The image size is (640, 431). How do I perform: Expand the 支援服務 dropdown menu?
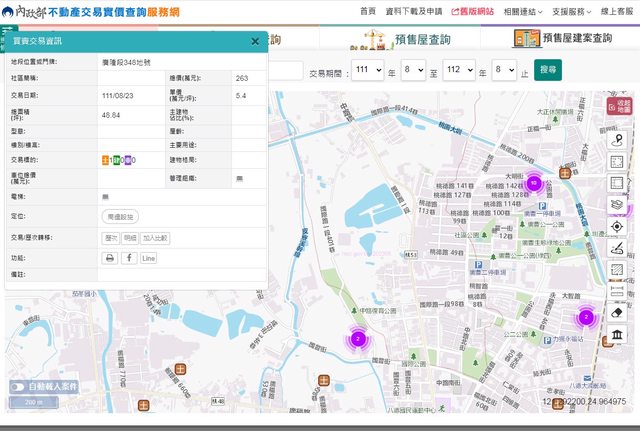click(x=570, y=11)
